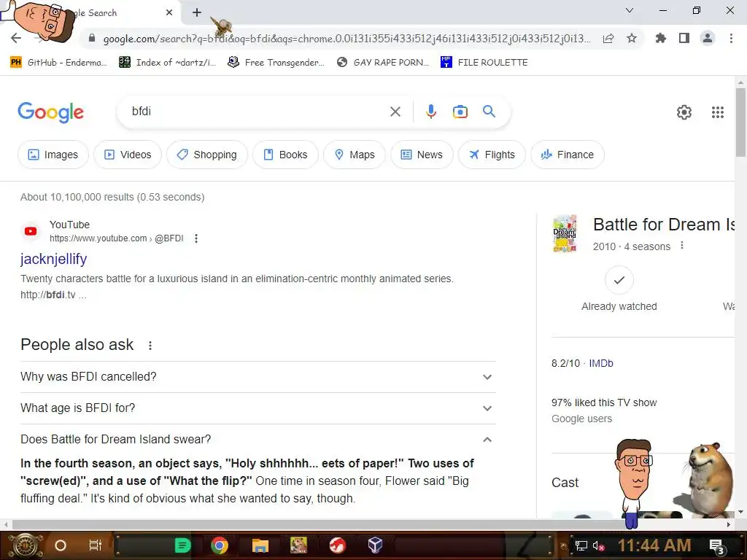
Task: Open red bird app on taskbar
Action: [337, 545]
